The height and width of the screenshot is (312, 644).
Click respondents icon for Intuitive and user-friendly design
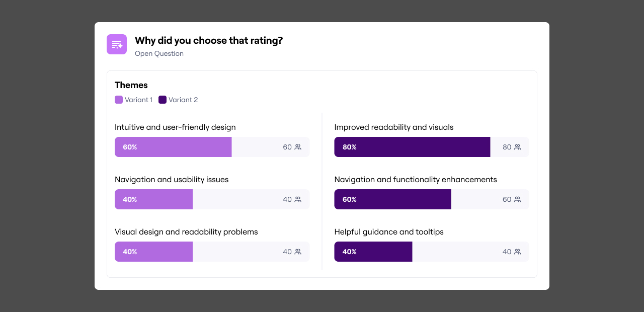pyautogui.click(x=298, y=147)
